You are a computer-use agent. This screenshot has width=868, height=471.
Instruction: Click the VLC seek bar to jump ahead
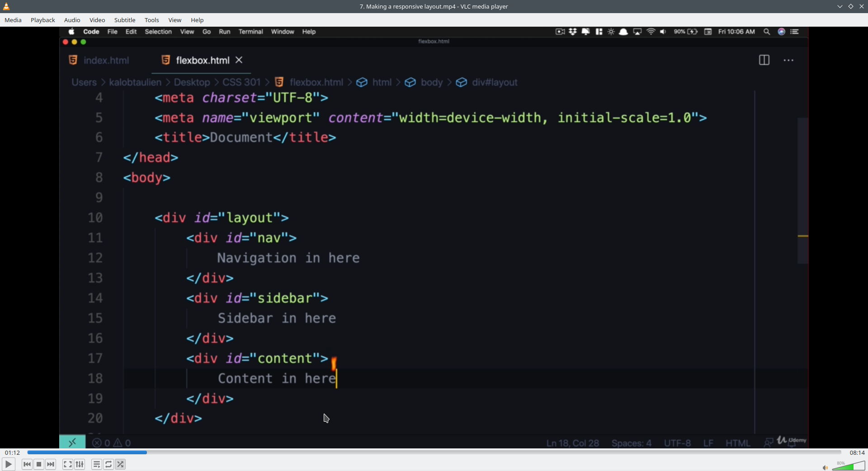pyautogui.click(x=434, y=452)
